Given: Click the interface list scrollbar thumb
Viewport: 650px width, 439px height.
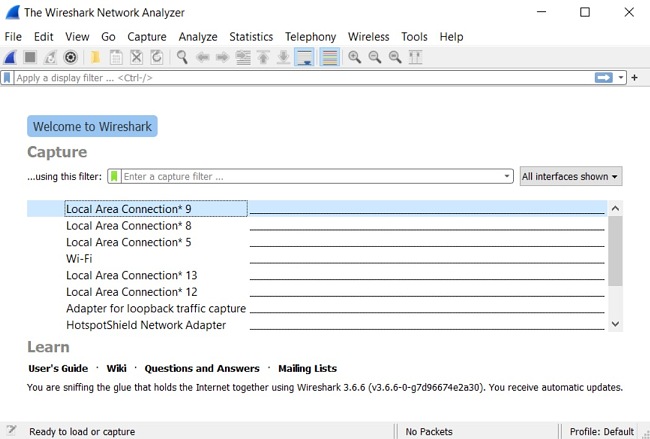Looking at the screenshot, I should point(616,251).
